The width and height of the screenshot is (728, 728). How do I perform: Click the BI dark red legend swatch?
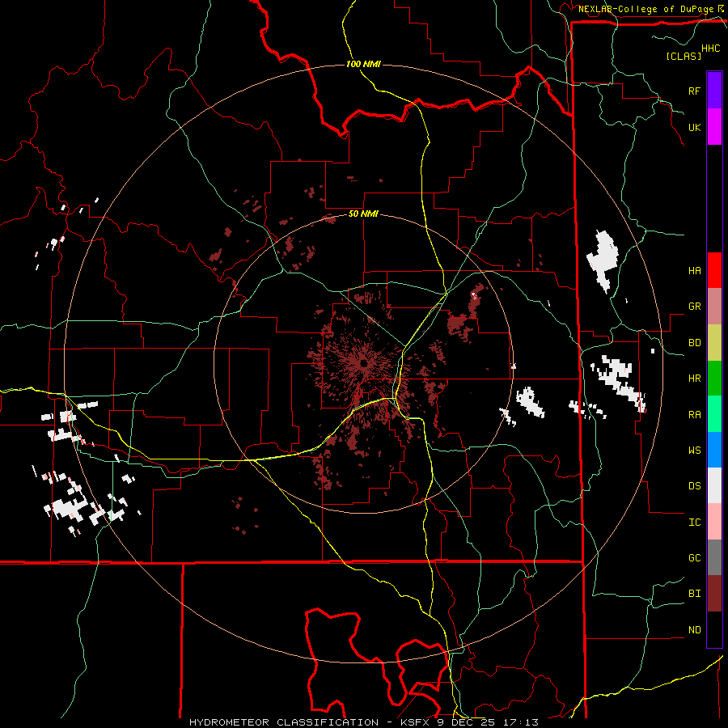pyautogui.click(x=714, y=594)
